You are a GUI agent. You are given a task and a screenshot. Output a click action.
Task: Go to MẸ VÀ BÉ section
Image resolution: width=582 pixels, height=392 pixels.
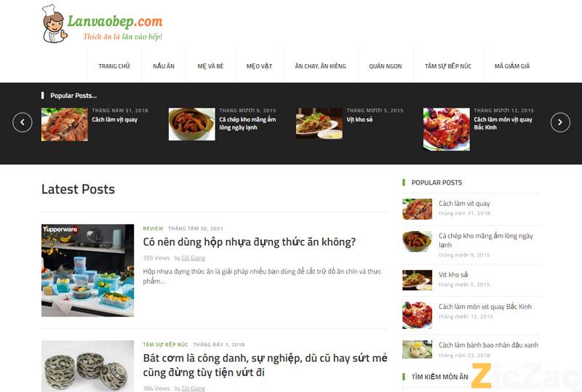pos(210,66)
